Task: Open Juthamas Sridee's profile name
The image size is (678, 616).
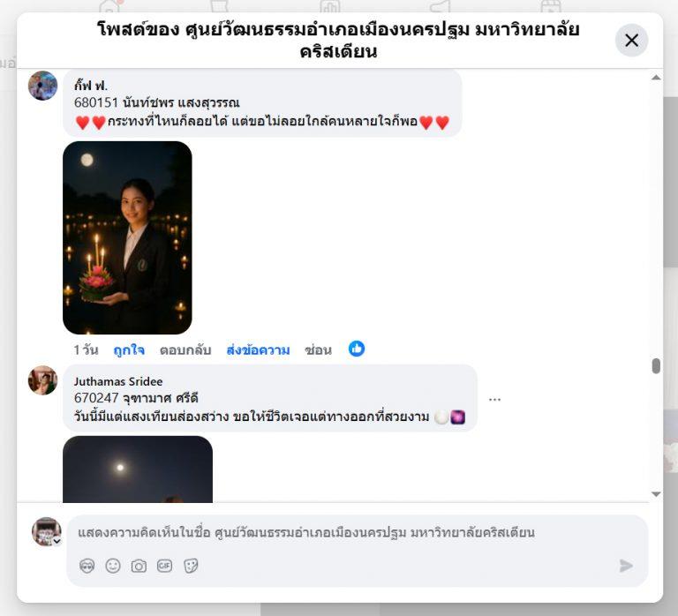Action: pyautogui.click(x=118, y=381)
